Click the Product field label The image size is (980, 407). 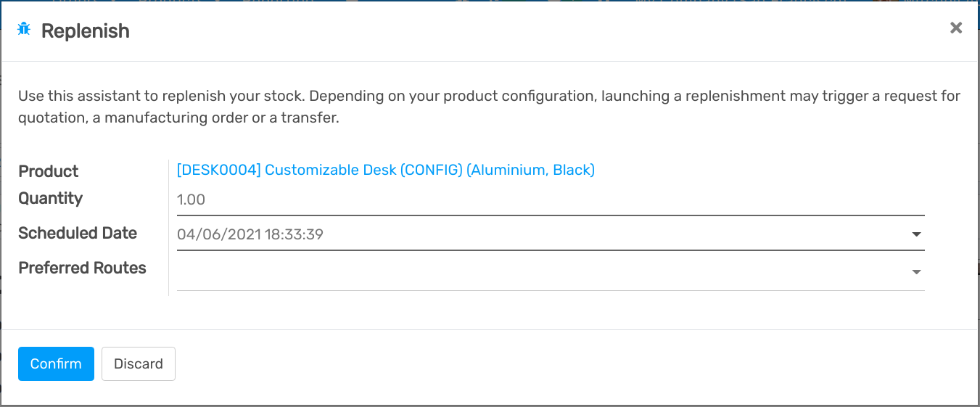point(49,171)
